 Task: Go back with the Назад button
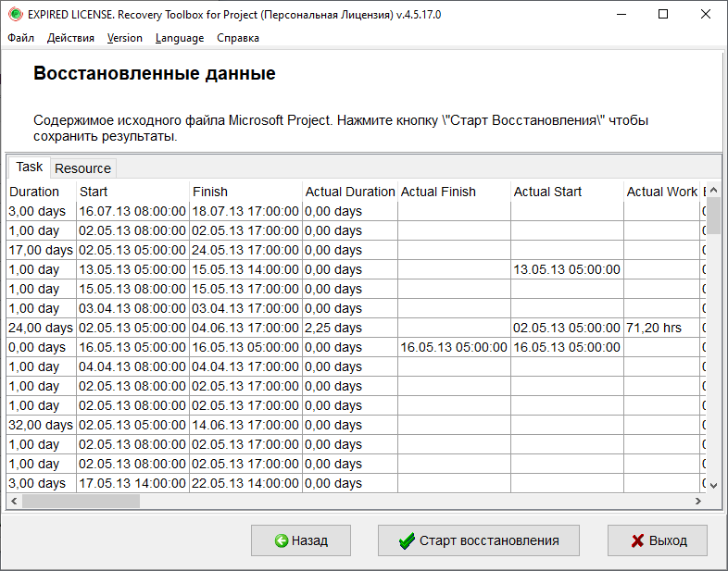[x=301, y=540]
